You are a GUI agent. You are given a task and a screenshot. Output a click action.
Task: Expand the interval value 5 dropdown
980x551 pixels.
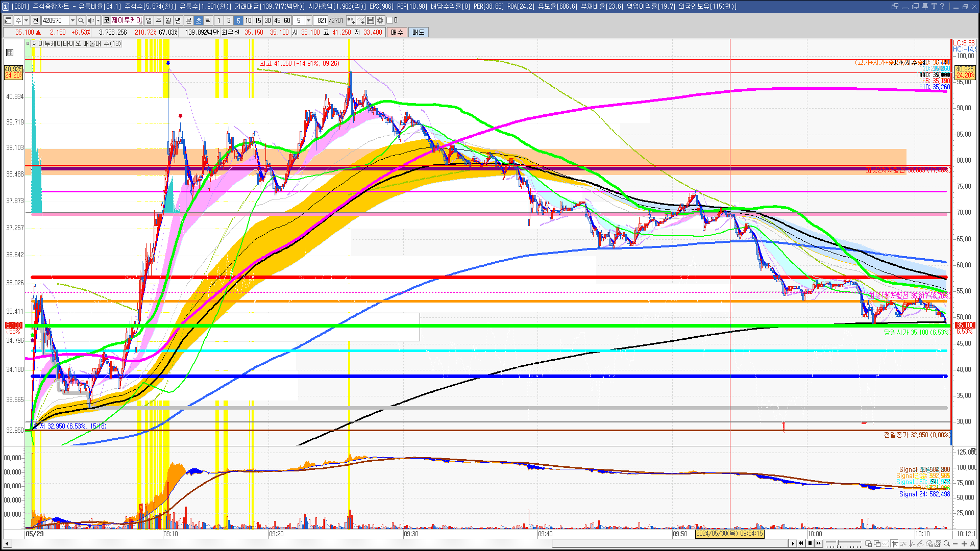pos(308,20)
